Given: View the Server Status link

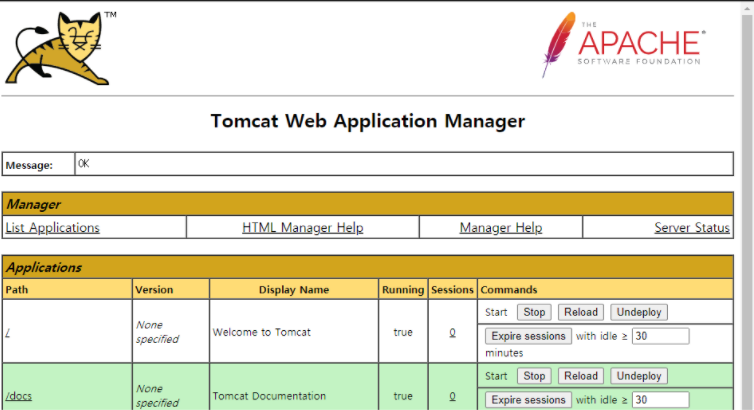Looking at the screenshot, I should (692, 227).
